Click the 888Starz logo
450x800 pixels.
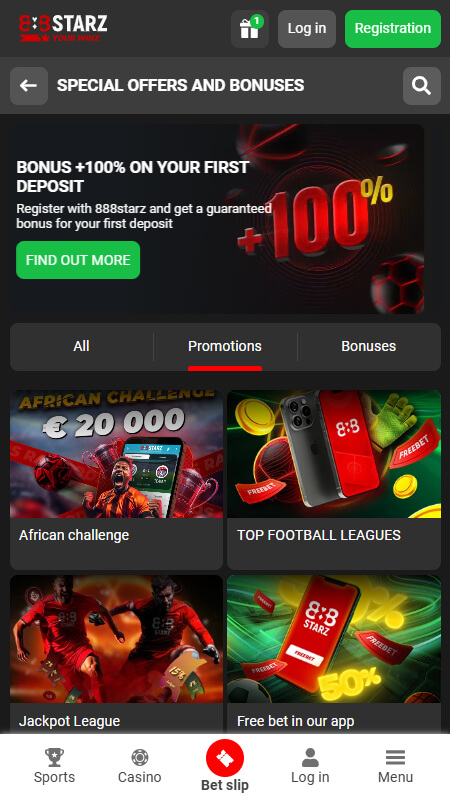pos(63,28)
